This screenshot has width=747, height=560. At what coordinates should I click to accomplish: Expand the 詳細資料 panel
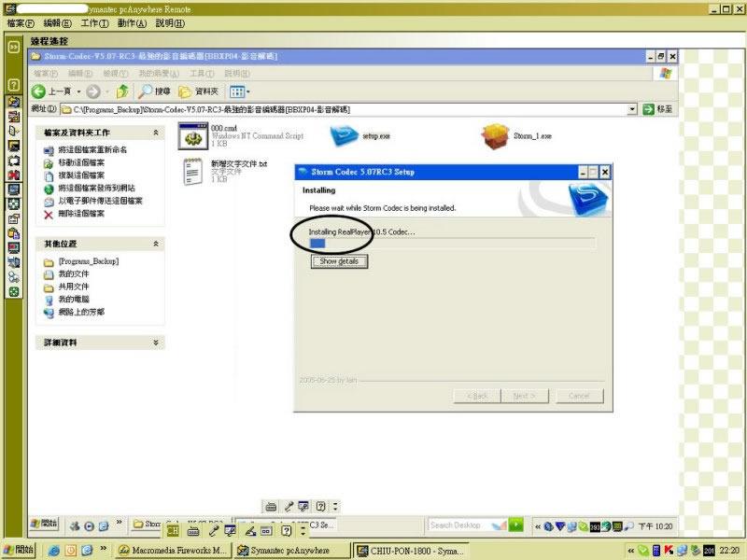pyautogui.click(x=156, y=343)
